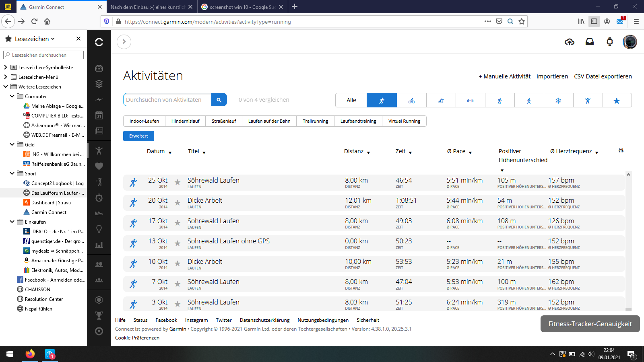The image size is (644, 362).
Task: Switch to the Alle activities tab
Action: (351, 100)
